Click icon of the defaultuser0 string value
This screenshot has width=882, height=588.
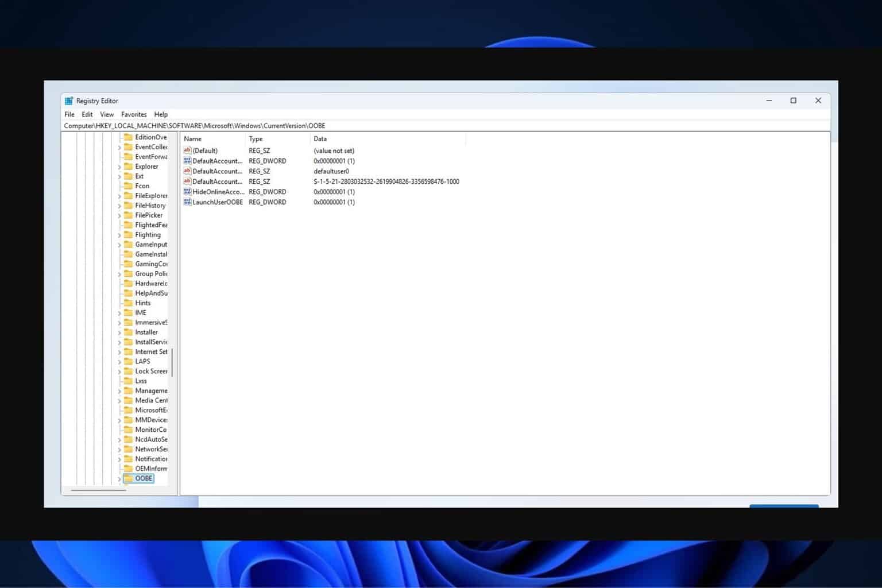coord(187,171)
